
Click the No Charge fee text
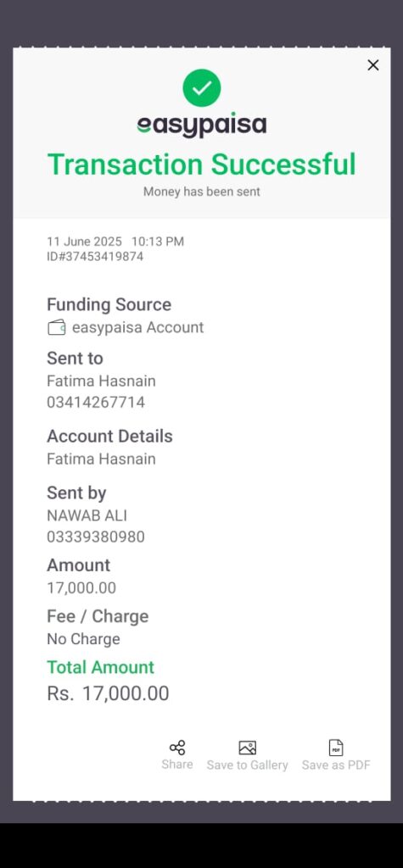84,639
